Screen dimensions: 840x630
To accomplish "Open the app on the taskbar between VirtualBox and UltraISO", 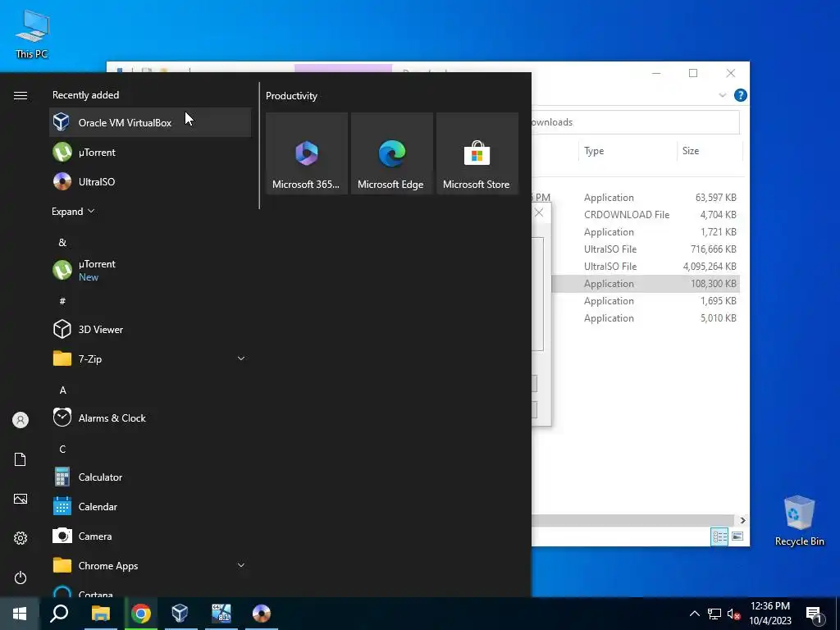I will click(221, 614).
